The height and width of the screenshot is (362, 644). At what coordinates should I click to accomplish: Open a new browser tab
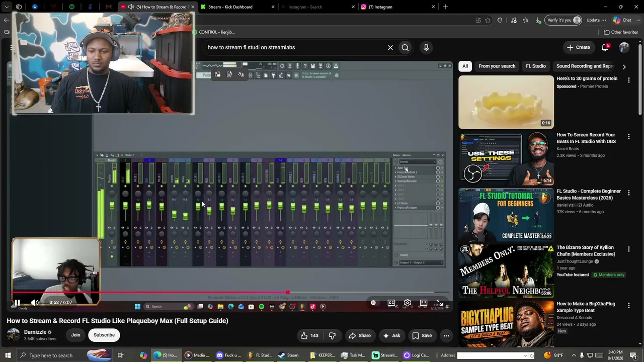(445, 7)
